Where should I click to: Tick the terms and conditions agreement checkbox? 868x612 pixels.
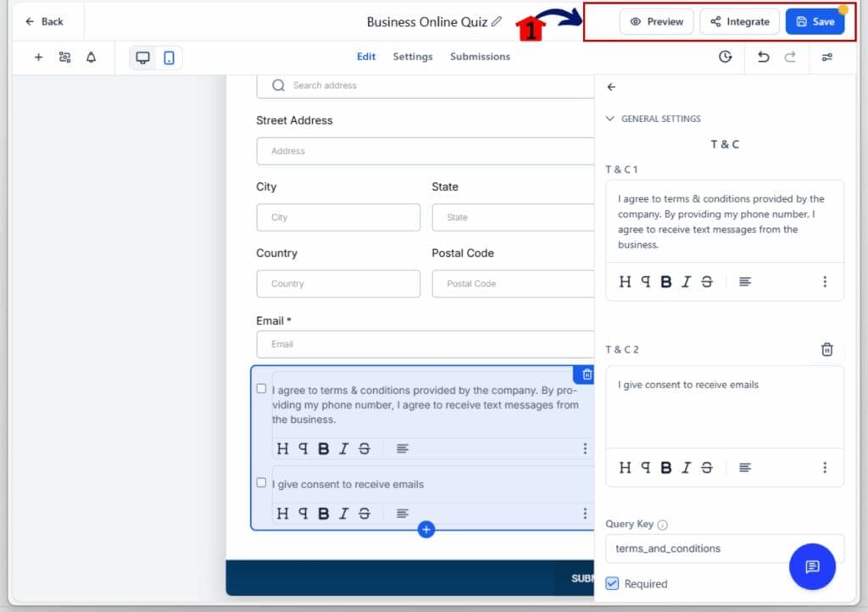pos(260,388)
